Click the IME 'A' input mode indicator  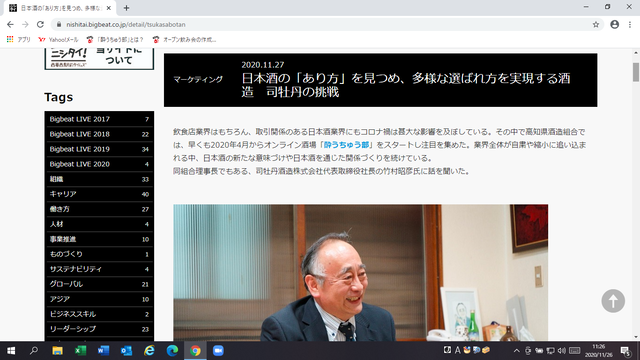457,350
